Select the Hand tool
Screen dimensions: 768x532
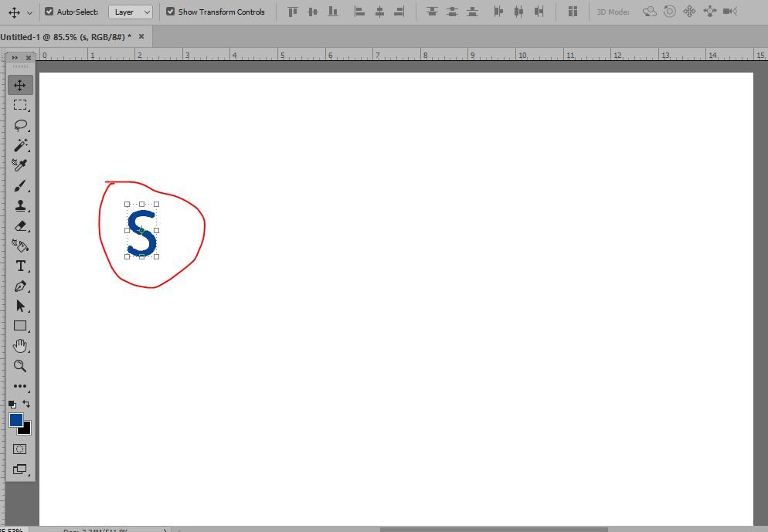(x=20, y=346)
